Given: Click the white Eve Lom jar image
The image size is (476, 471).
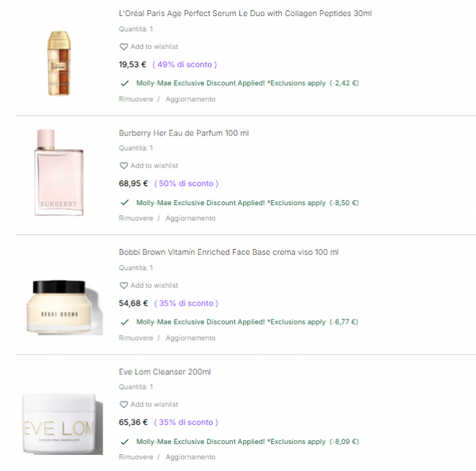Looking at the screenshot, I should [x=62, y=424].
